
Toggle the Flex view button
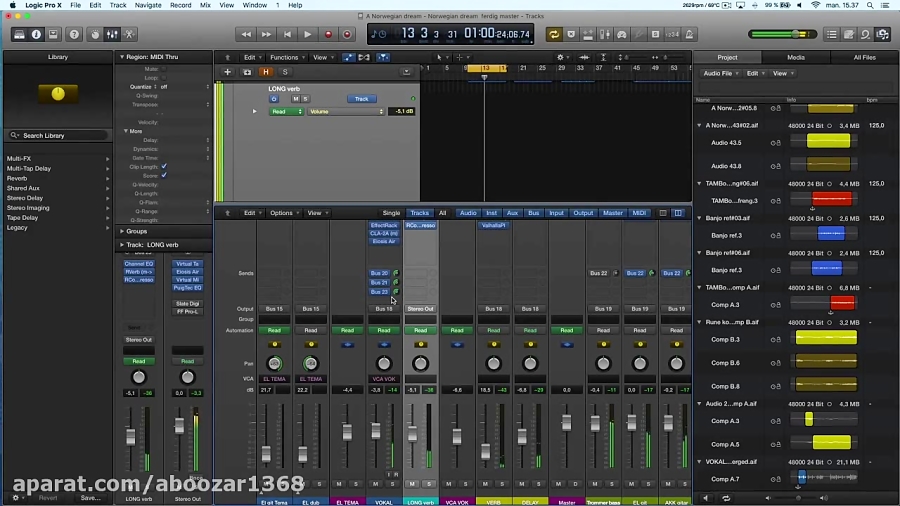[364, 57]
